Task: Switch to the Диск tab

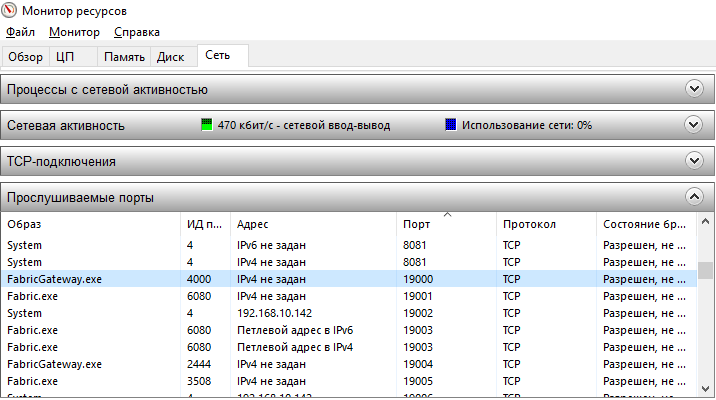Action: (170, 57)
